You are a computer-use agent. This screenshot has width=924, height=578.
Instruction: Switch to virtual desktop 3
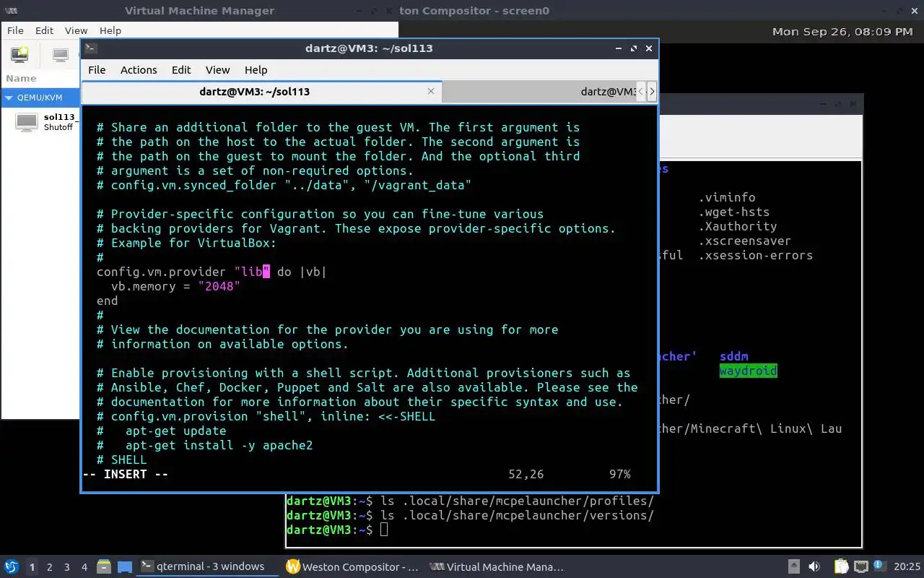pos(66,567)
